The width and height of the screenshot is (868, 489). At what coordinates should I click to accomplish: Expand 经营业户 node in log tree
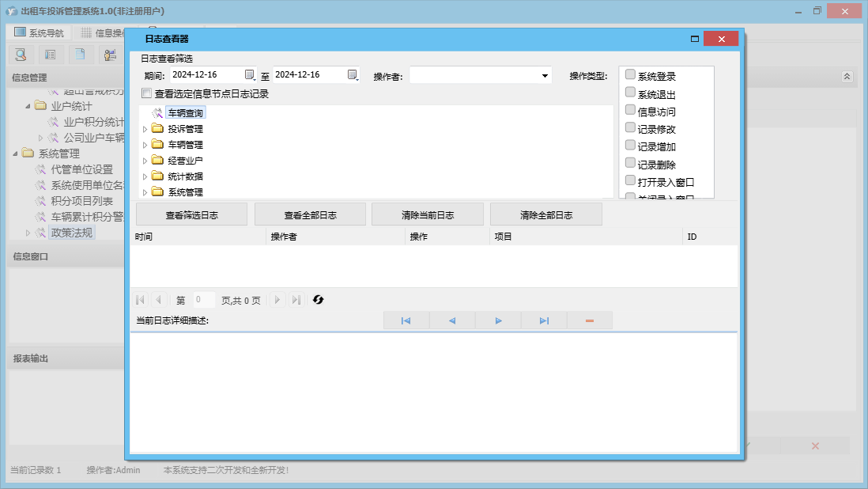point(145,161)
